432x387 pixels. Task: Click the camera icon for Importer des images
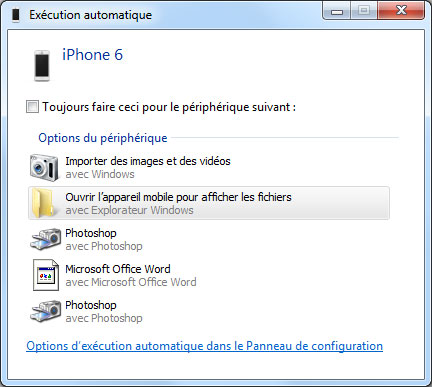click(x=44, y=168)
